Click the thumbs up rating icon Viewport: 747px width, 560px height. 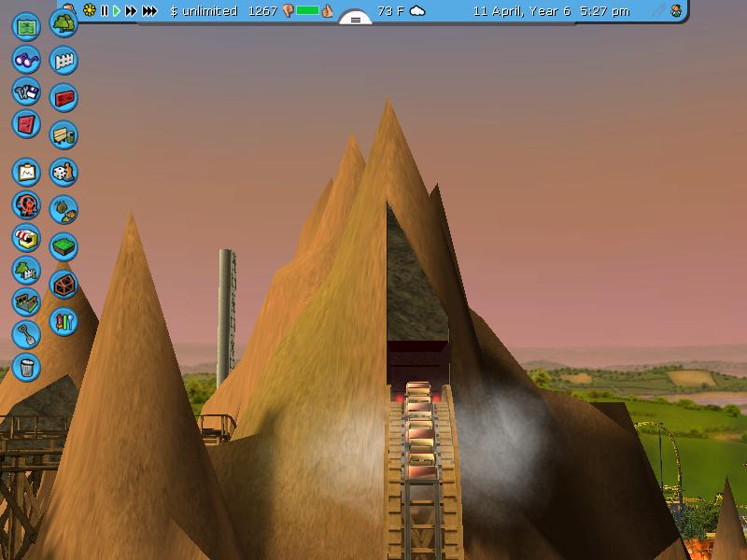(328, 10)
